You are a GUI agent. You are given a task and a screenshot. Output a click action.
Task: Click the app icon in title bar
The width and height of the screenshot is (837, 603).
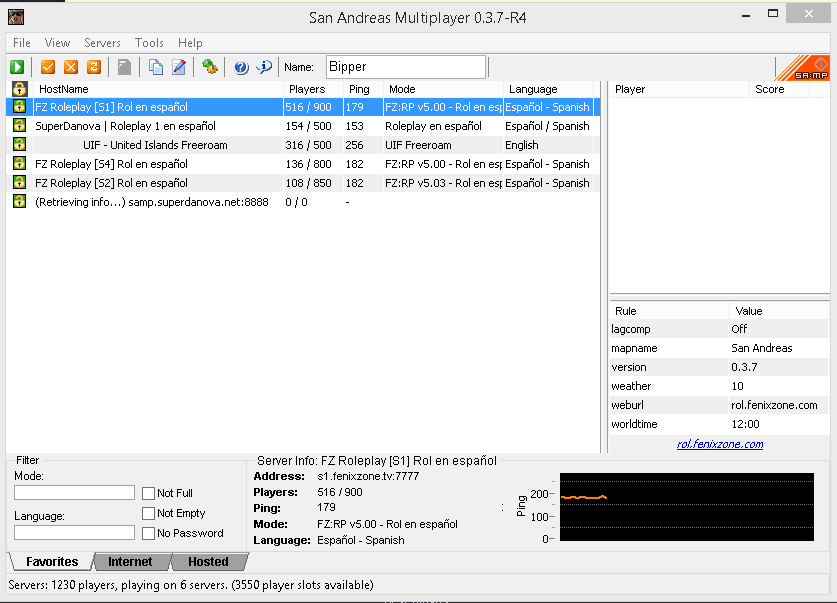point(16,17)
